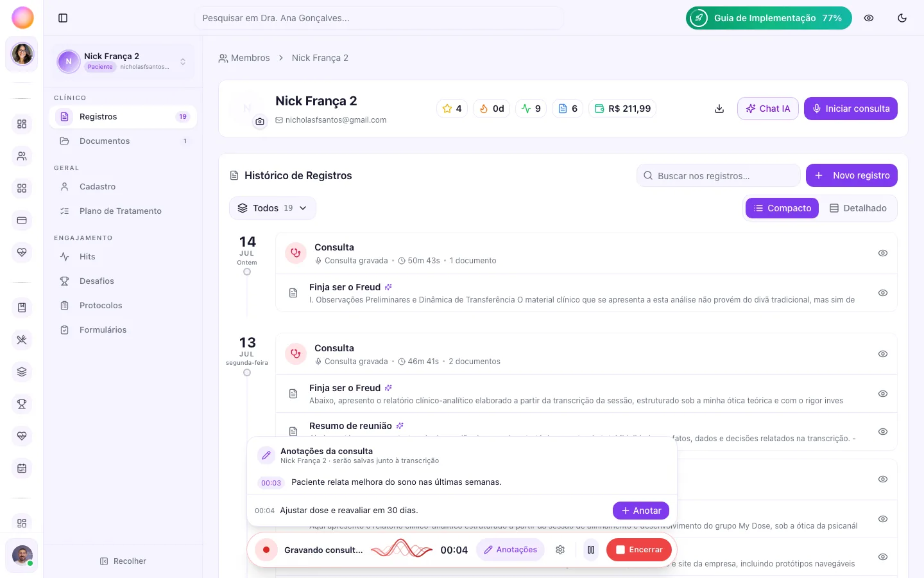Toggle visibility eye icon in top bar

[x=869, y=18]
